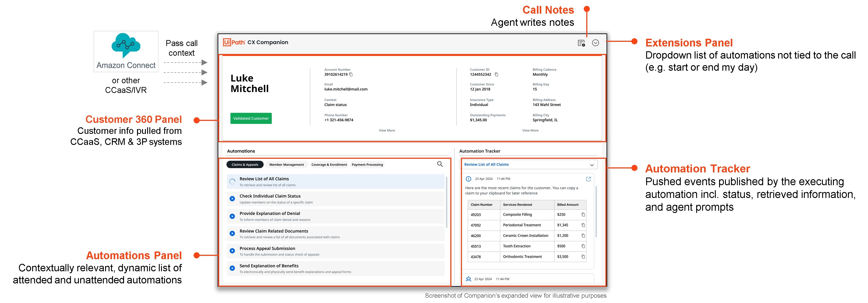
Task: Click the email luke.mitchell@mail.com
Action: coord(346,89)
